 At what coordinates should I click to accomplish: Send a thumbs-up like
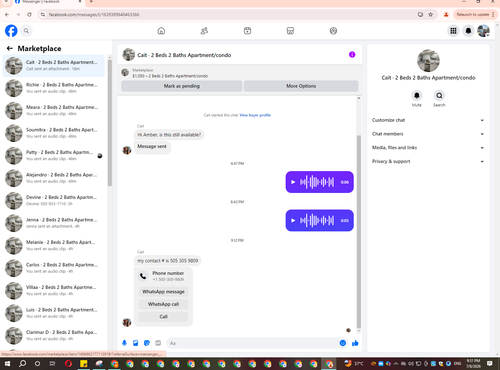[355, 343]
